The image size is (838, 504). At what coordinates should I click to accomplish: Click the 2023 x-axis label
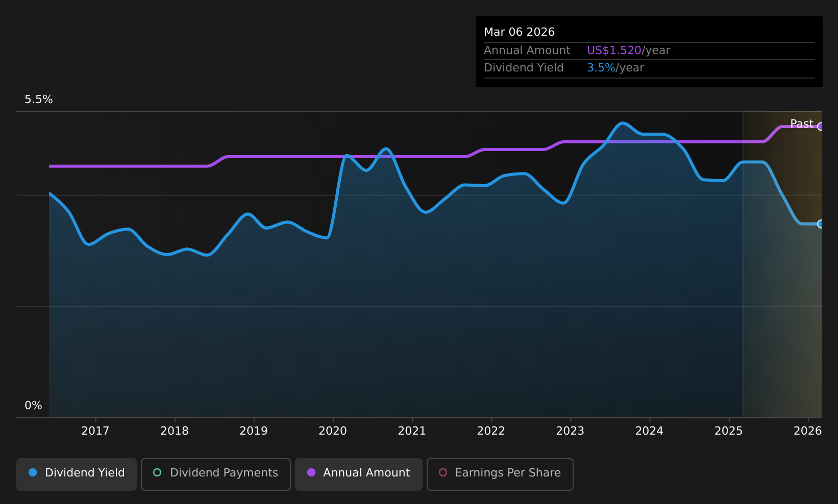570,431
